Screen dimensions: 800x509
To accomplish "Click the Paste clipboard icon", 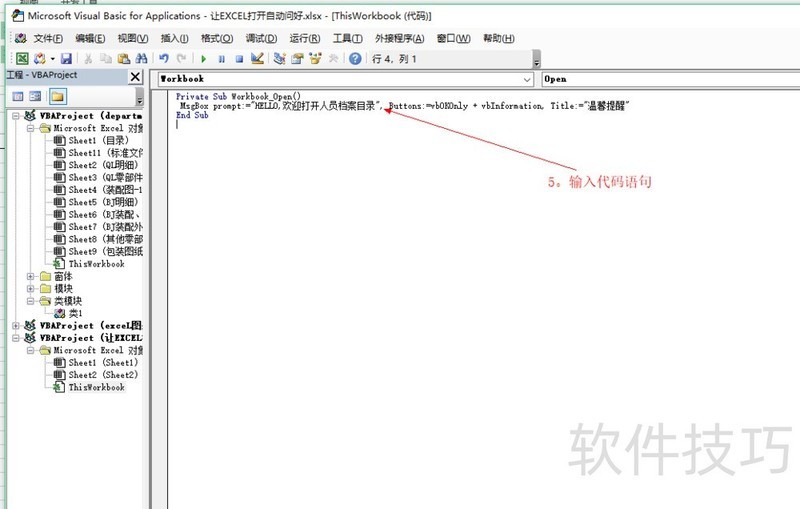I will pyautogui.click(x=123, y=59).
